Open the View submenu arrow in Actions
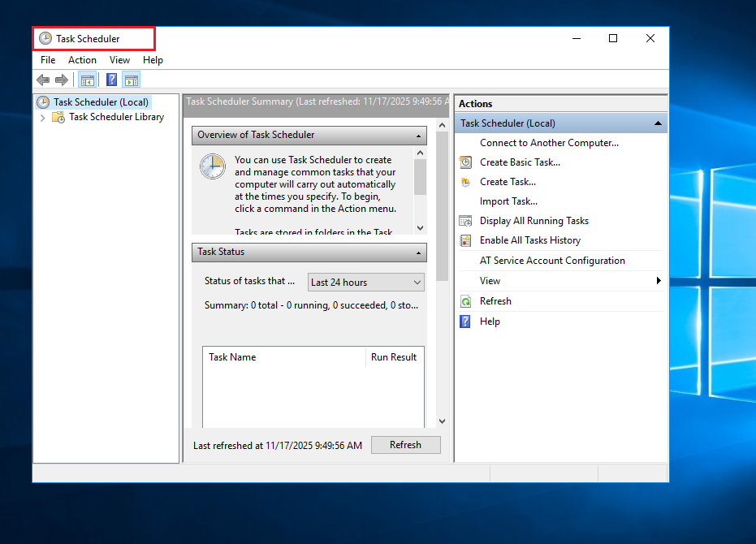Screen dimensions: 756x544 659,281
